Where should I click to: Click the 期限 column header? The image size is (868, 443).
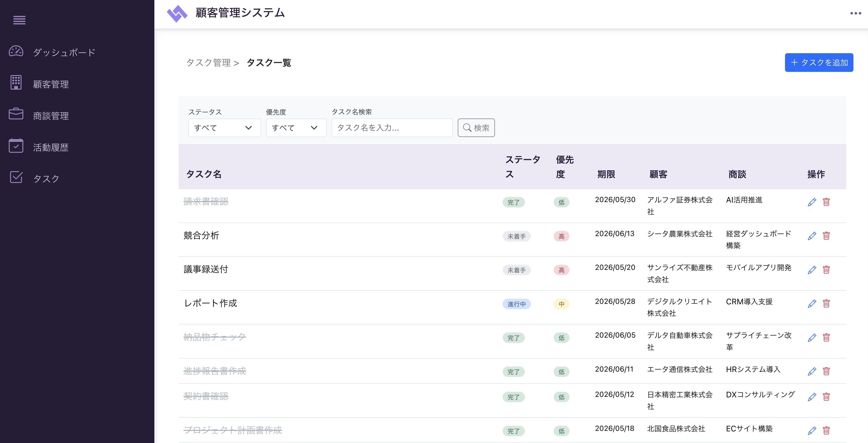click(x=606, y=174)
